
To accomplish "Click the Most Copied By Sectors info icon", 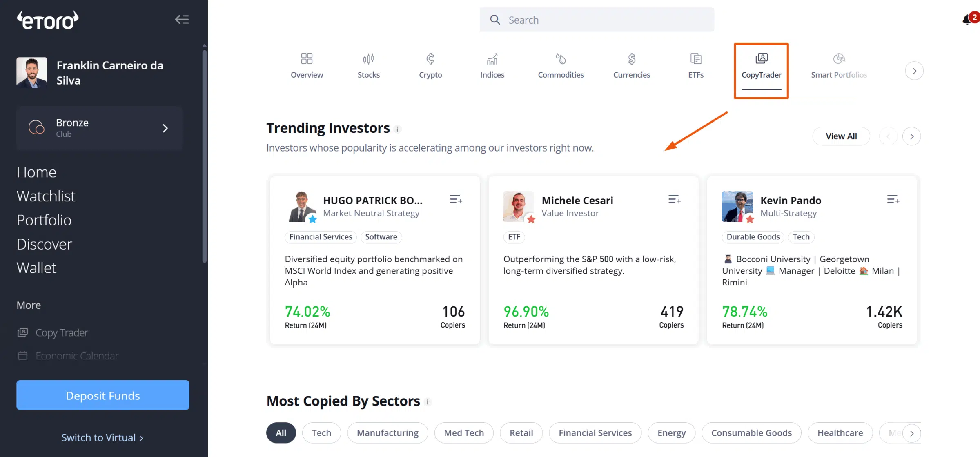I will point(428,402).
